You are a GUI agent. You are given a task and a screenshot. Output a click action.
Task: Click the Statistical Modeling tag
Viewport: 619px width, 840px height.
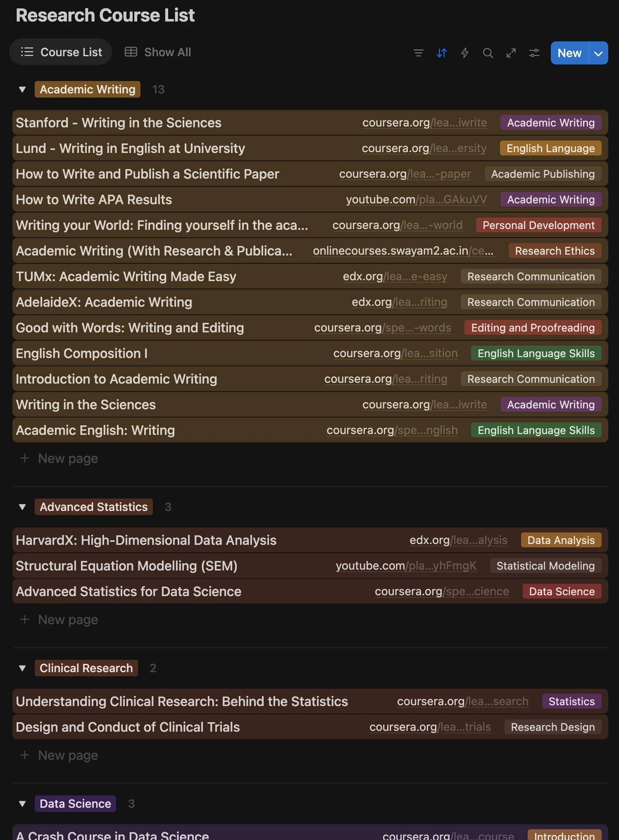coord(545,566)
